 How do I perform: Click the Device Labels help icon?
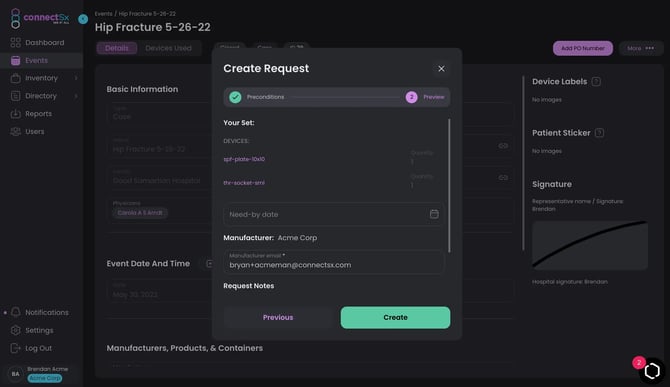pyautogui.click(x=597, y=82)
